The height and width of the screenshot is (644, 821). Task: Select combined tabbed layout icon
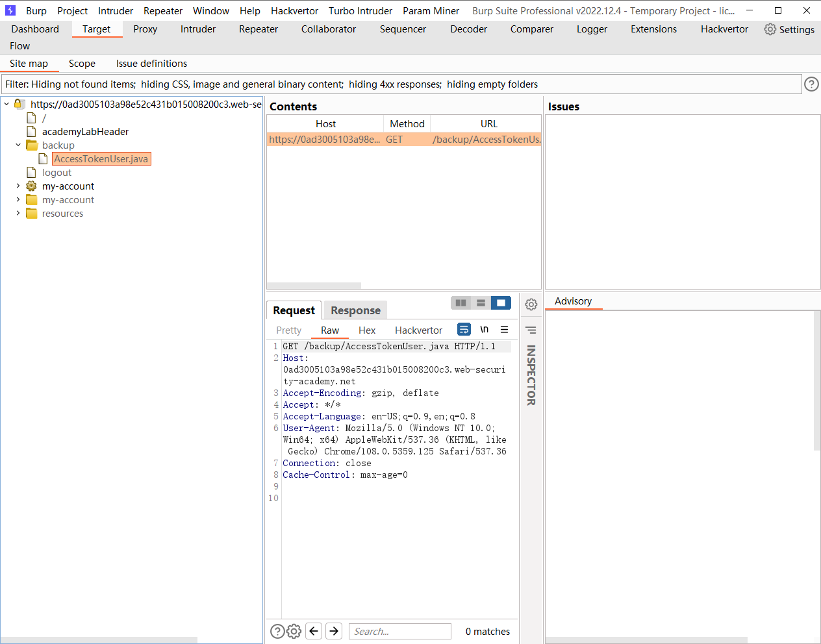501,303
